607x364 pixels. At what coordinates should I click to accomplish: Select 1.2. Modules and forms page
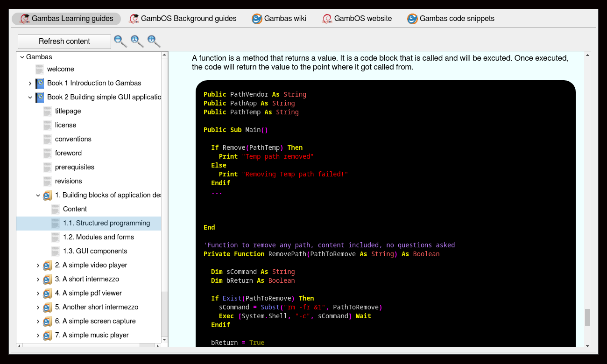(x=98, y=237)
